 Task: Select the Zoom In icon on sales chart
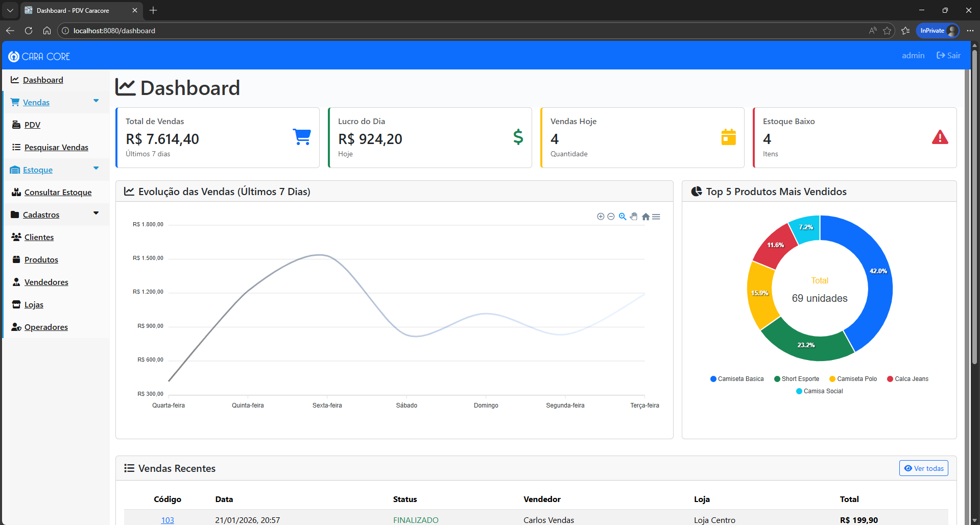(601, 217)
